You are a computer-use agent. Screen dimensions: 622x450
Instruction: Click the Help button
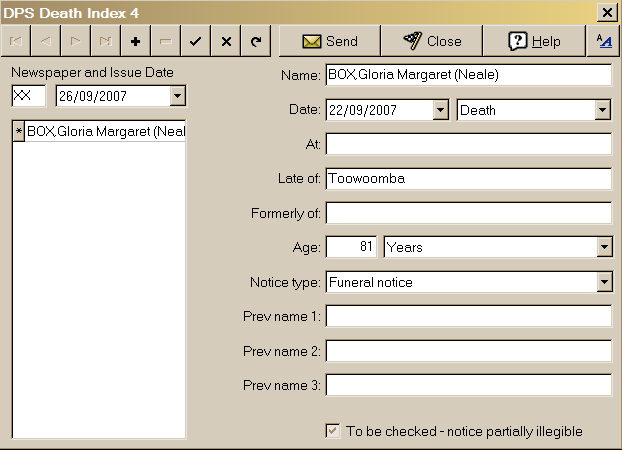(533, 41)
